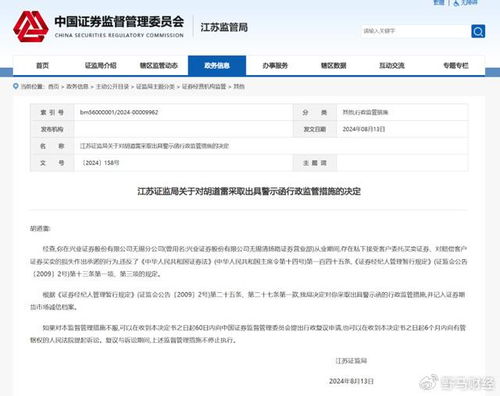Image resolution: width=500 pixels, height=396 pixels.
Task: Open the 首页 navigation tab
Action: 42,66
